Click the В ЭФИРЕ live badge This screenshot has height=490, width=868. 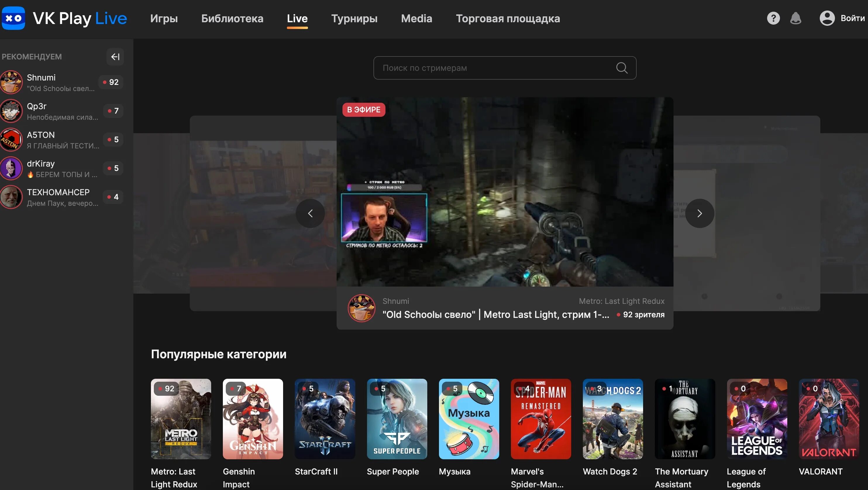[x=364, y=109]
